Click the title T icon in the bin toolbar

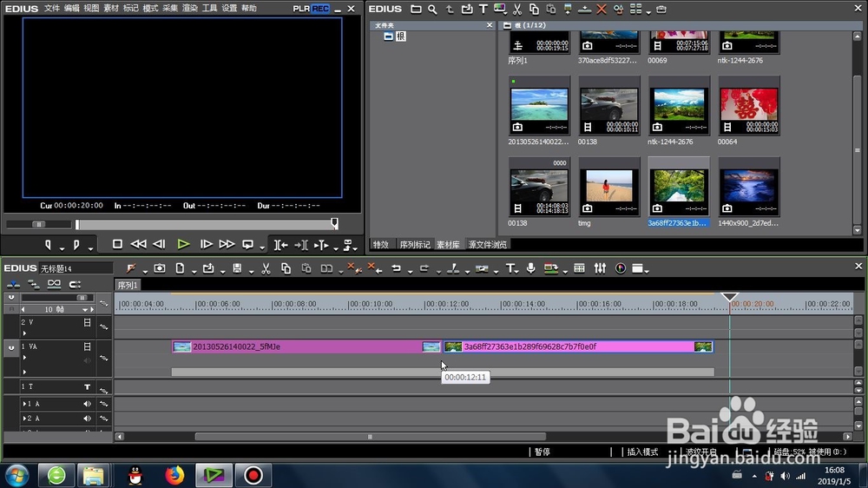click(x=483, y=9)
